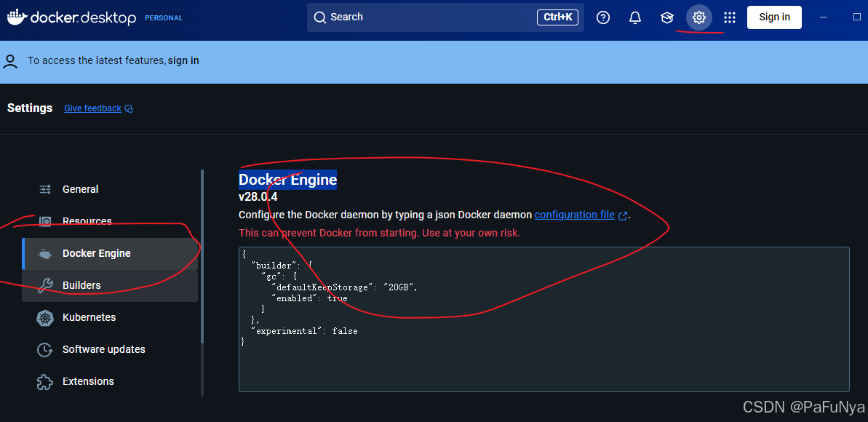Click the Kubernetes helm wheel icon
868x422 pixels.
[x=45, y=318]
